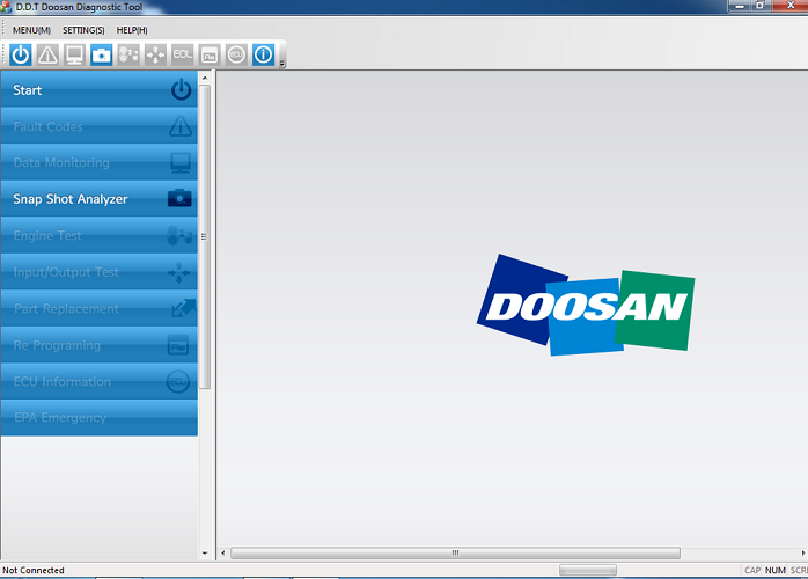Open Re Programing sidebar entry
Screen dimensions: 808x579
tap(99, 345)
